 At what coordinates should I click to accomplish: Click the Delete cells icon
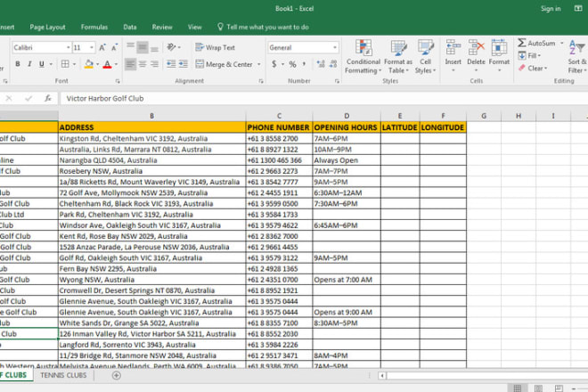pos(477,47)
